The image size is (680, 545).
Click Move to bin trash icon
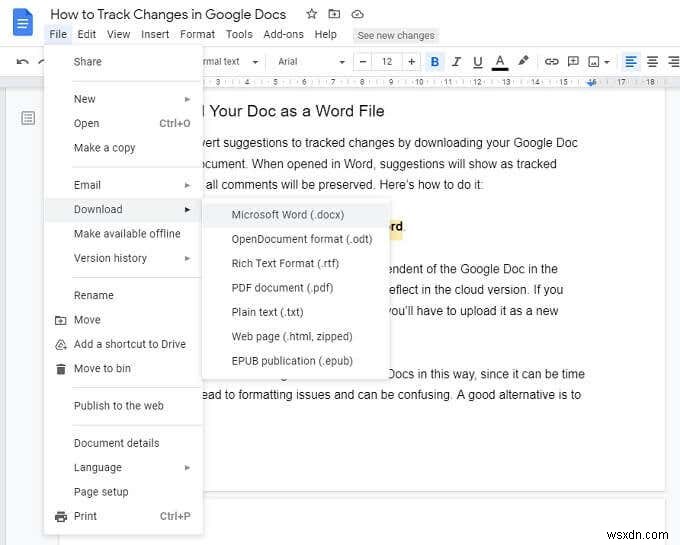click(61, 369)
